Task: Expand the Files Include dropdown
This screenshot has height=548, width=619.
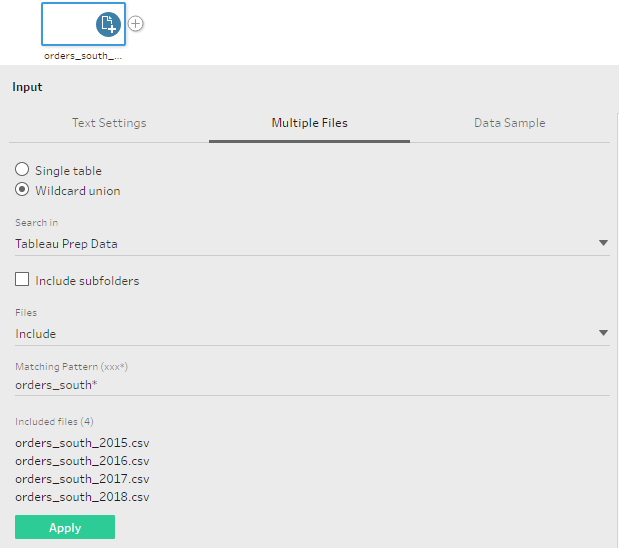Action: (x=312, y=334)
